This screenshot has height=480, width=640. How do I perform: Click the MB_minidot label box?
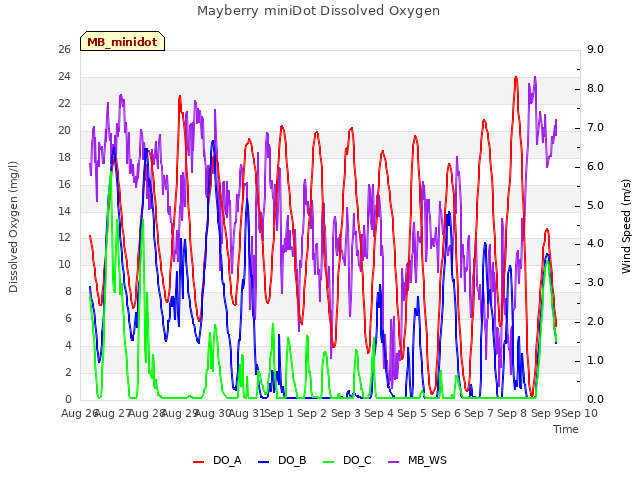tap(122, 41)
